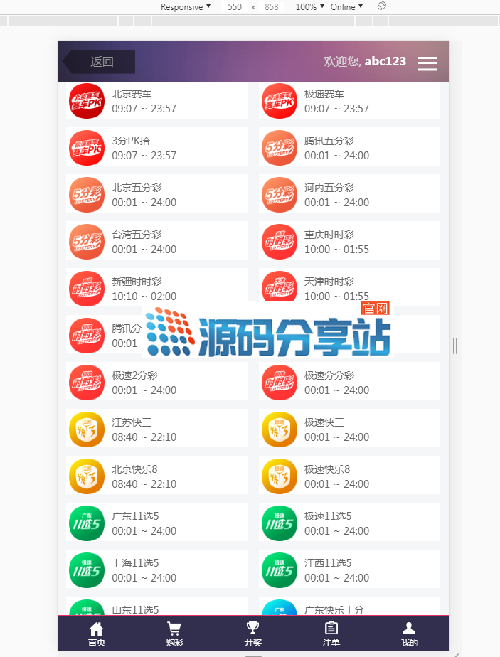Image resolution: width=500 pixels, height=657 pixels.
Task: Open the 3分PK拾 game icon
Action: tap(87, 148)
